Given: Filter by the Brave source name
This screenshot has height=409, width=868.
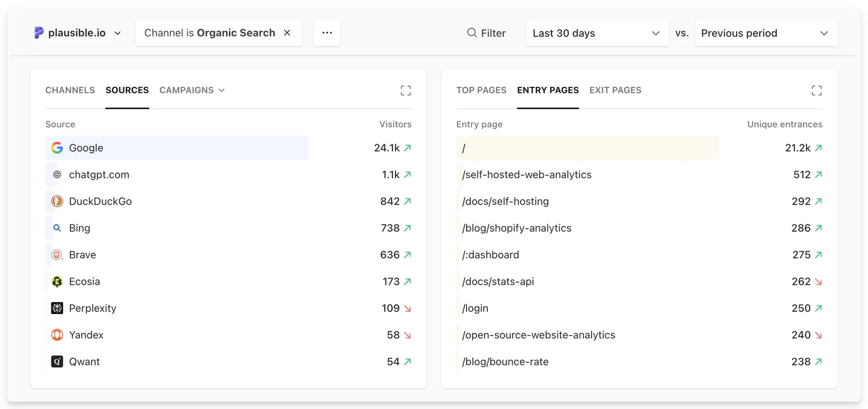Looking at the screenshot, I should tap(82, 254).
